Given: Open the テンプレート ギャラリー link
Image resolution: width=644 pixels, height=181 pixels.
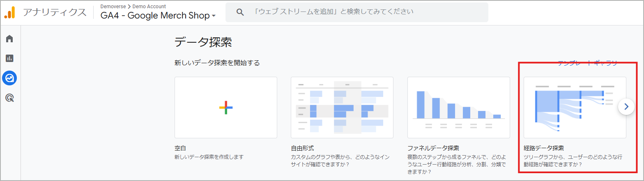Looking at the screenshot, I should pyautogui.click(x=587, y=63).
